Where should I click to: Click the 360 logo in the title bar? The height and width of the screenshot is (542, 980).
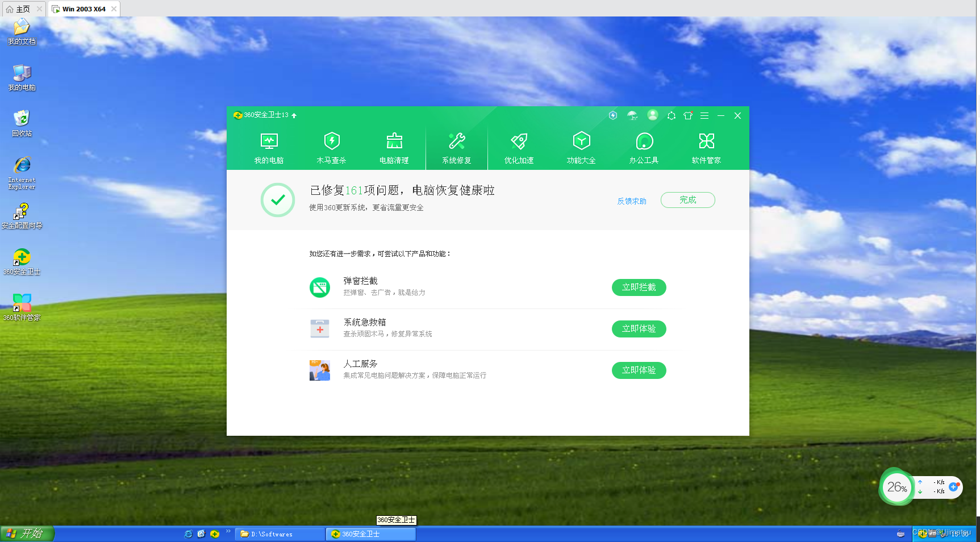click(238, 115)
